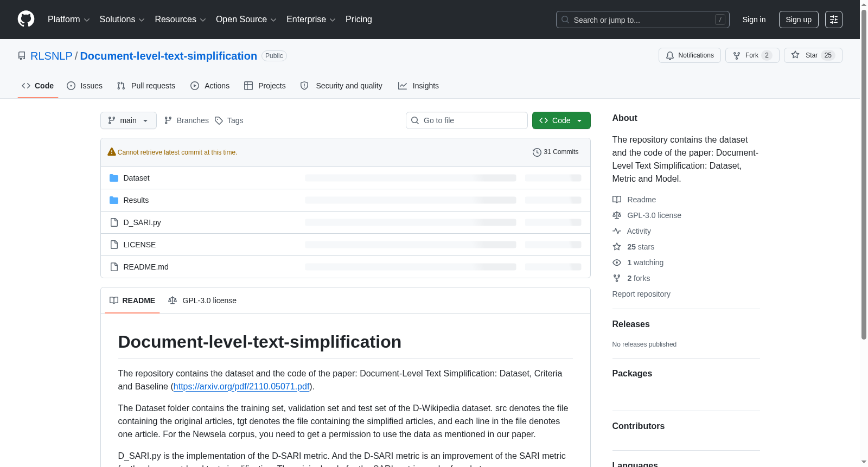
Task: Open the README.md file
Action: coord(146,267)
